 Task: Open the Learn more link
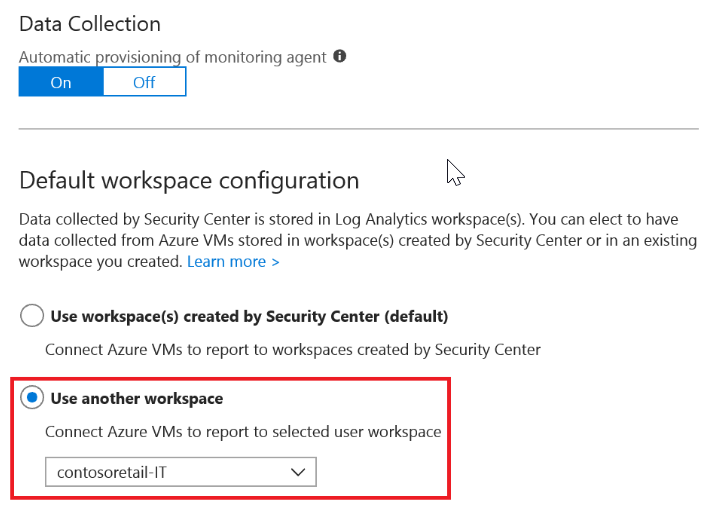pyautogui.click(x=233, y=261)
